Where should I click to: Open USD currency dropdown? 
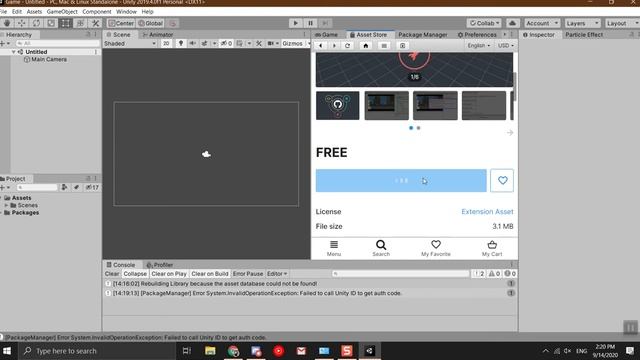click(505, 45)
